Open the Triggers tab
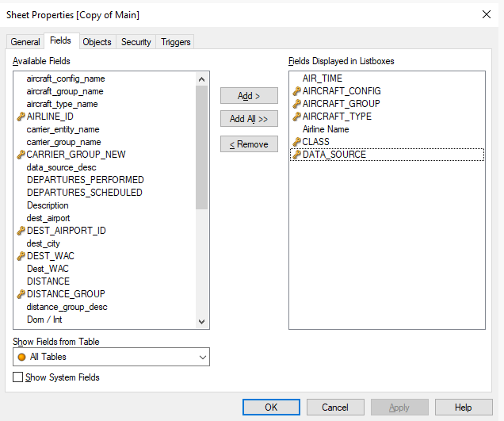The image size is (504, 421). [x=175, y=42]
